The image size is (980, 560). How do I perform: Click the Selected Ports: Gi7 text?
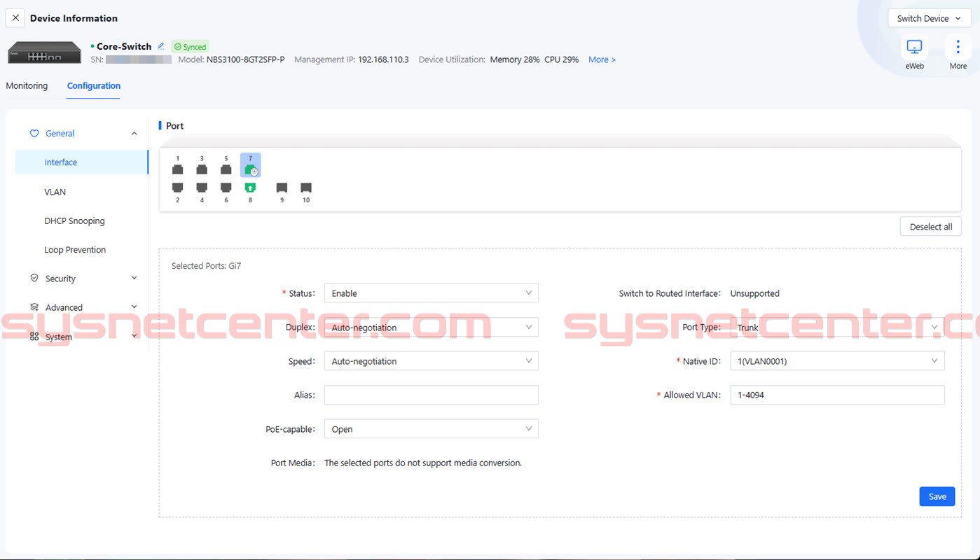207,266
